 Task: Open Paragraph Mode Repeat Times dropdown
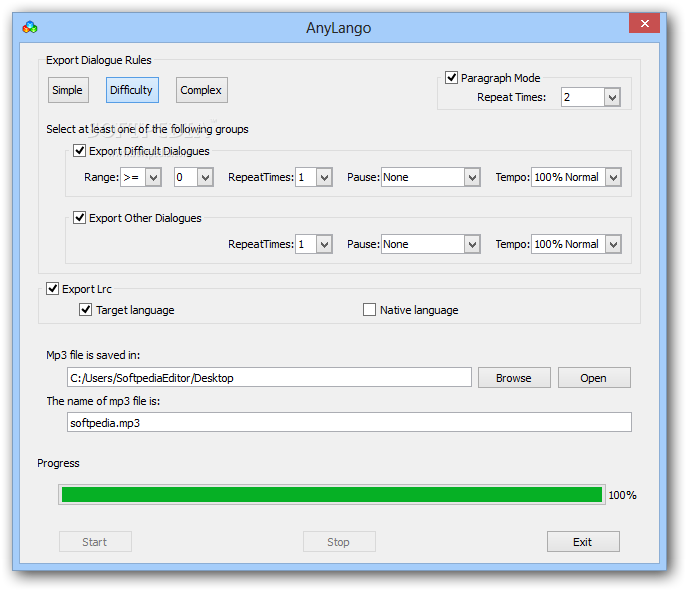point(612,97)
